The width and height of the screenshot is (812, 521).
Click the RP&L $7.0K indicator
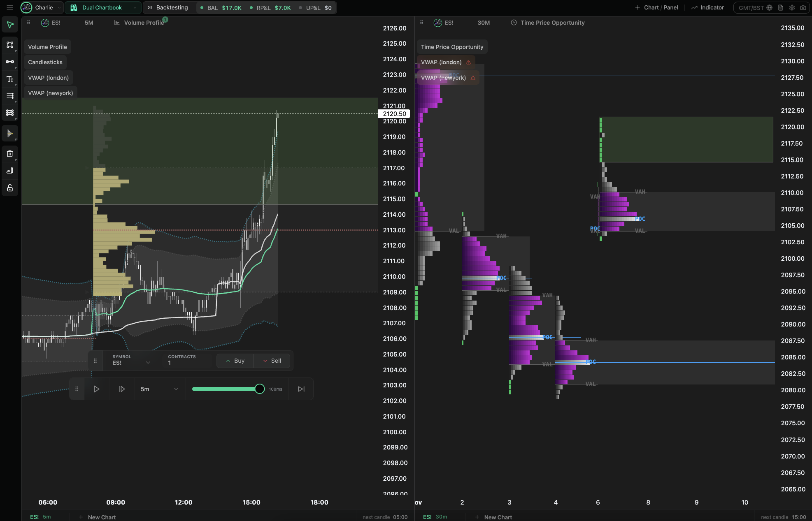[270, 8]
